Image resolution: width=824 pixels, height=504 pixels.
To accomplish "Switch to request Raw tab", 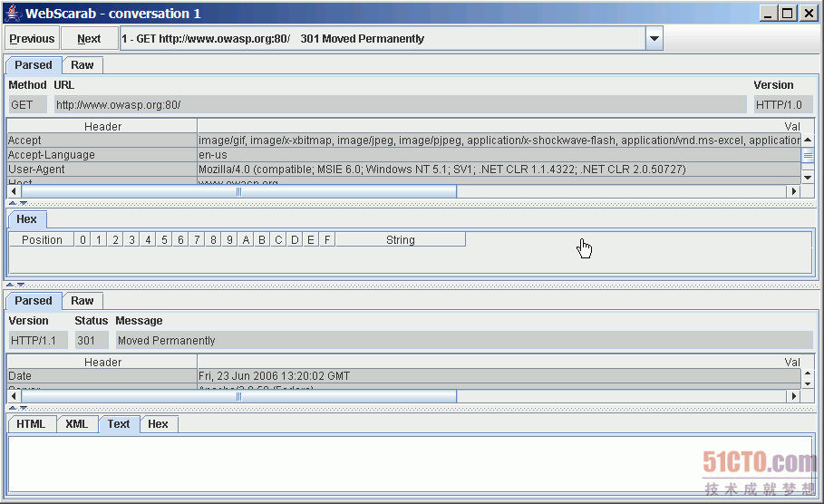I will tap(82, 65).
